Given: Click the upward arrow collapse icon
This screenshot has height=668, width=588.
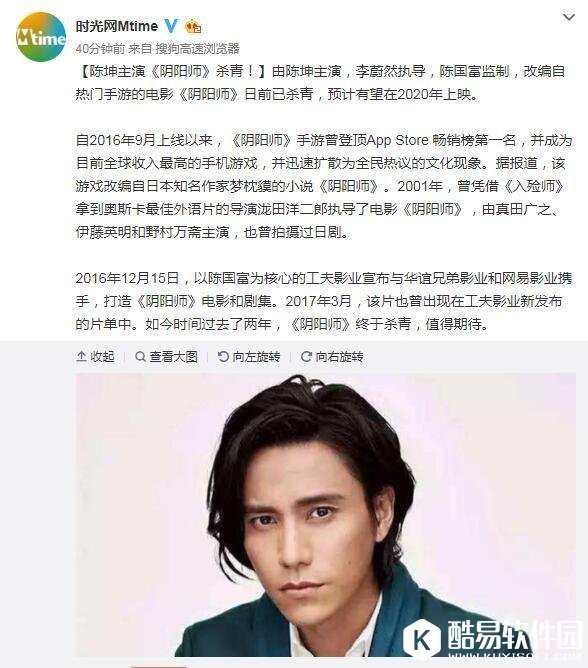Looking at the screenshot, I should coord(81,356).
